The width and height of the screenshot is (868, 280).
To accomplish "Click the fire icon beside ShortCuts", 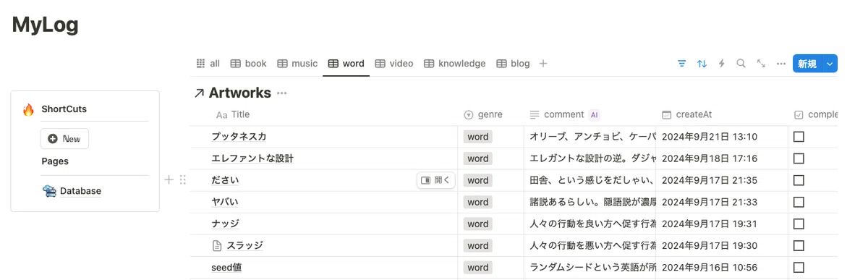I will 28,109.
